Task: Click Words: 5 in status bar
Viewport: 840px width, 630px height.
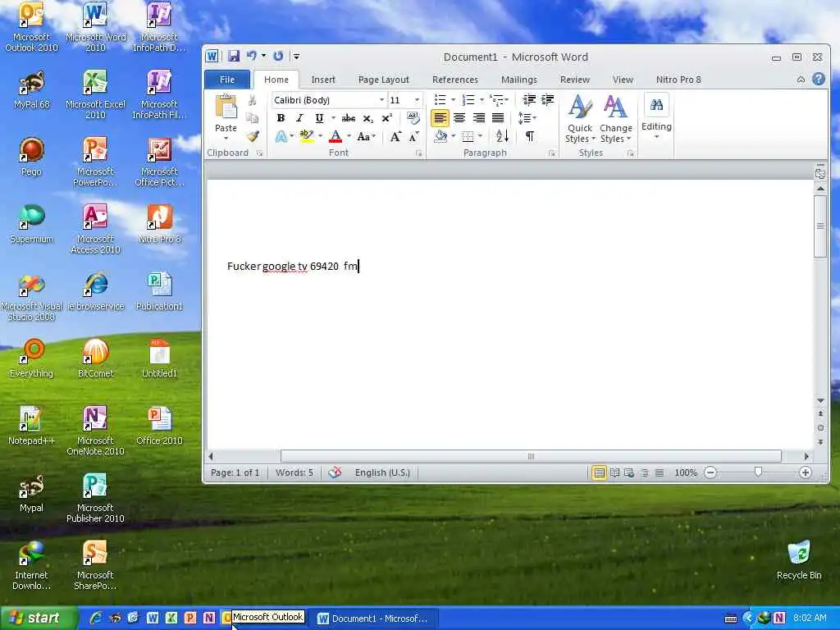Action: pos(294,472)
